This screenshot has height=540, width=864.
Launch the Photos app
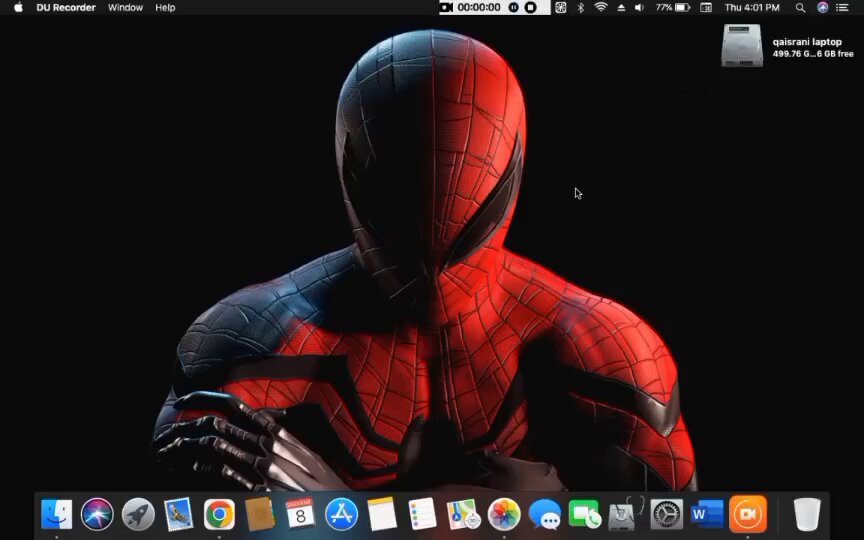[504, 515]
